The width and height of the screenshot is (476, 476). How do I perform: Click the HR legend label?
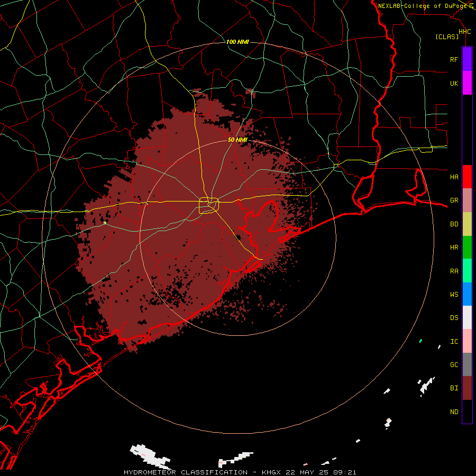coord(454,248)
